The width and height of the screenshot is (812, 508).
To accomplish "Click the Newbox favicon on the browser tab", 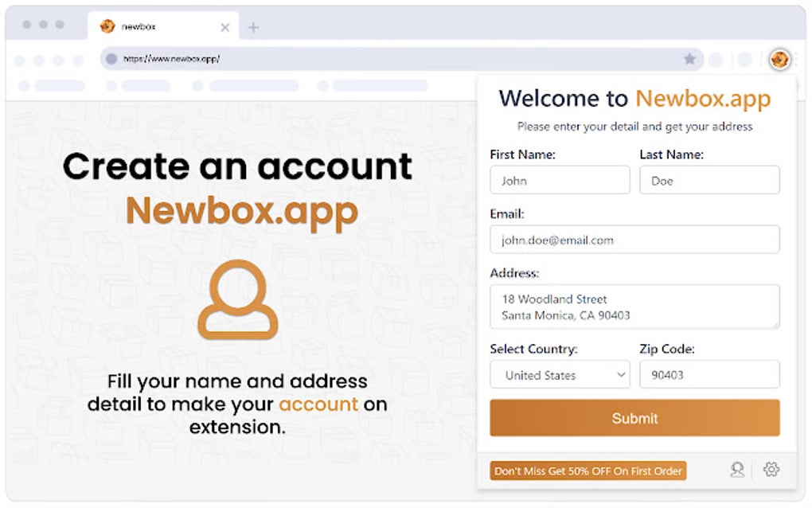I will pyautogui.click(x=108, y=26).
